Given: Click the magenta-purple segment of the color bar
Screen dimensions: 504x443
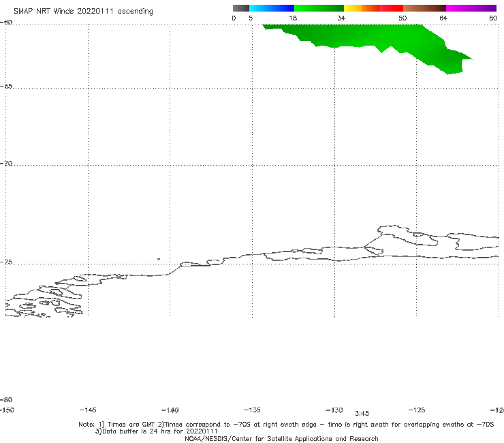Looking at the screenshot, I should tap(471, 8).
